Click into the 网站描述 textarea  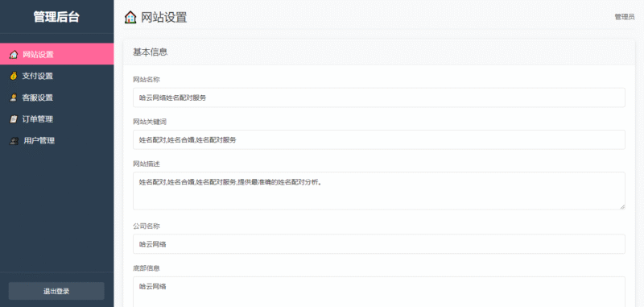[x=378, y=191]
